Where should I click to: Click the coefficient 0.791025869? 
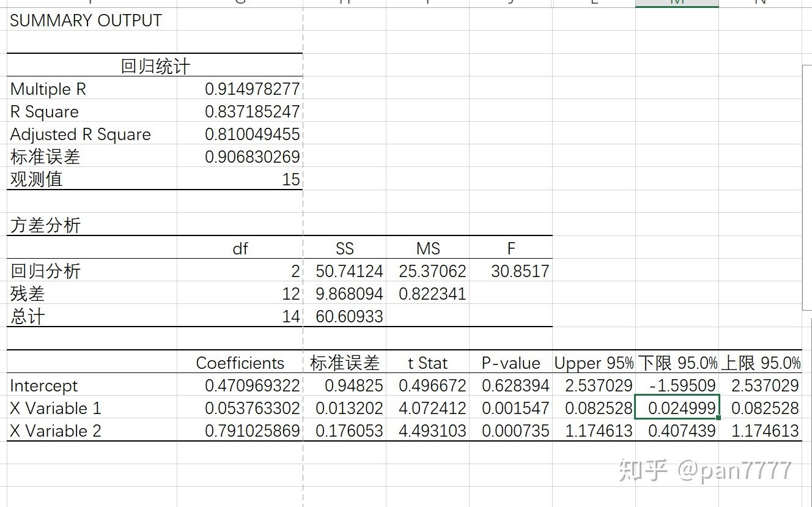coord(252,431)
